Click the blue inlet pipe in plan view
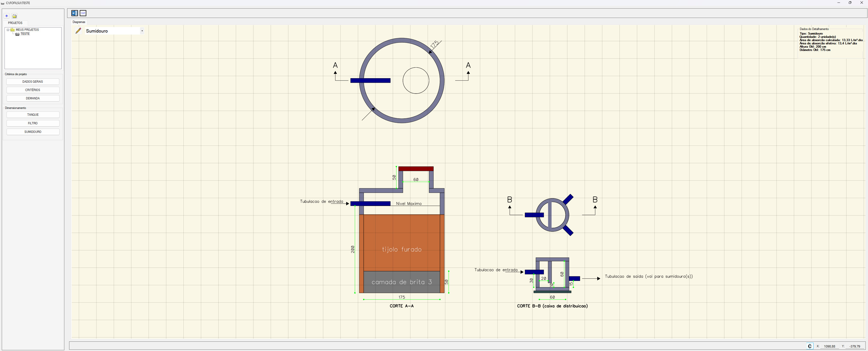 [x=370, y=80]
